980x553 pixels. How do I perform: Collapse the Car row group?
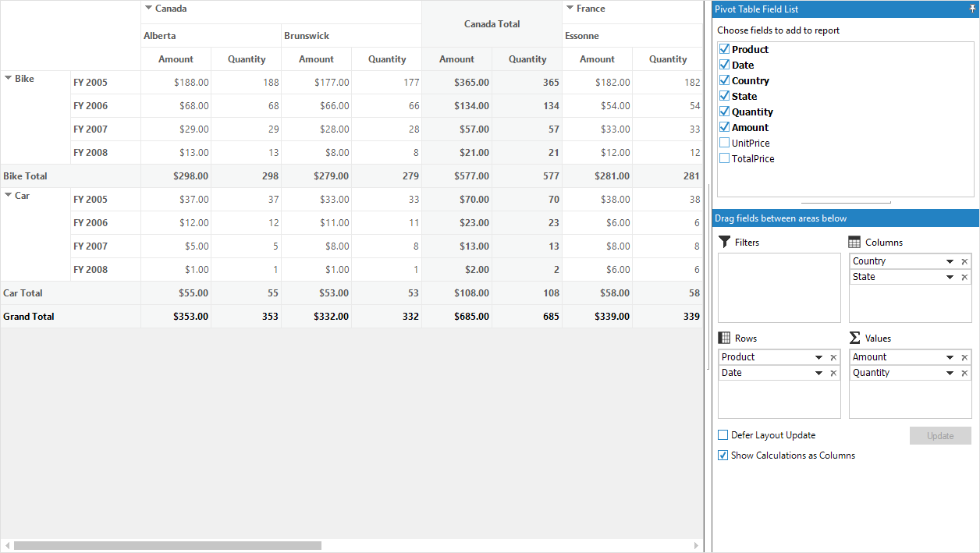(8, 195)
